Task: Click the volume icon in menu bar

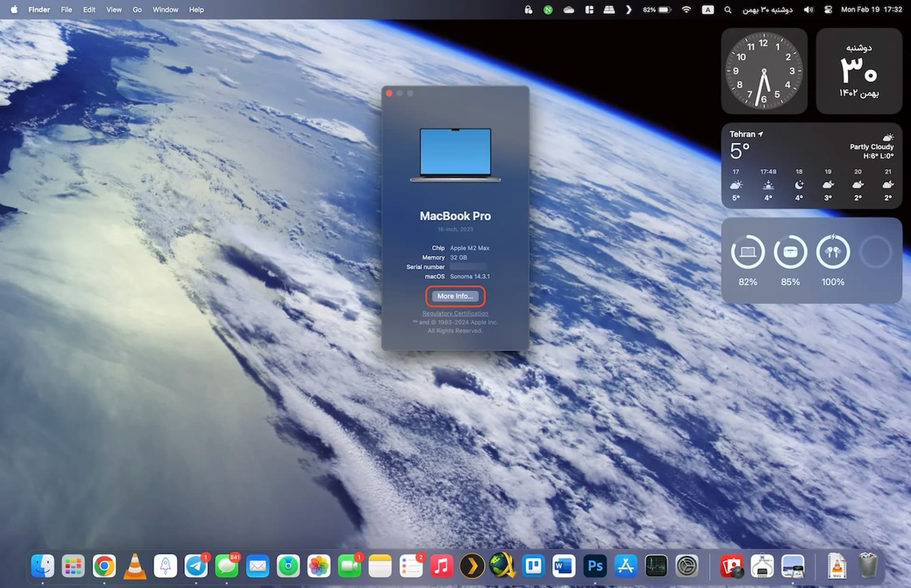Action: [809, 9]
